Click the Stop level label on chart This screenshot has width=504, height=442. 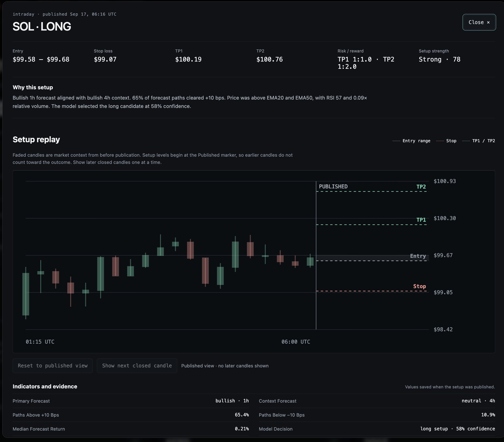419,286
